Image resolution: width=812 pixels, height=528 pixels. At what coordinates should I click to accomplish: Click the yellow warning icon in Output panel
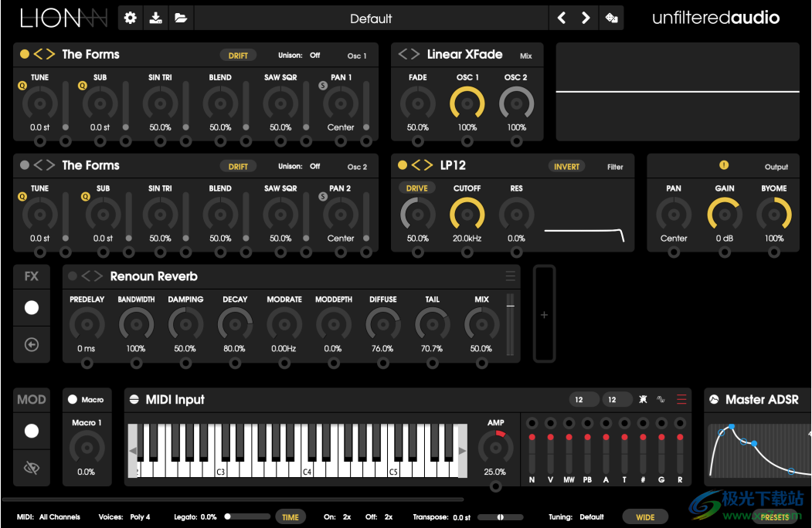tap(724, 165)
